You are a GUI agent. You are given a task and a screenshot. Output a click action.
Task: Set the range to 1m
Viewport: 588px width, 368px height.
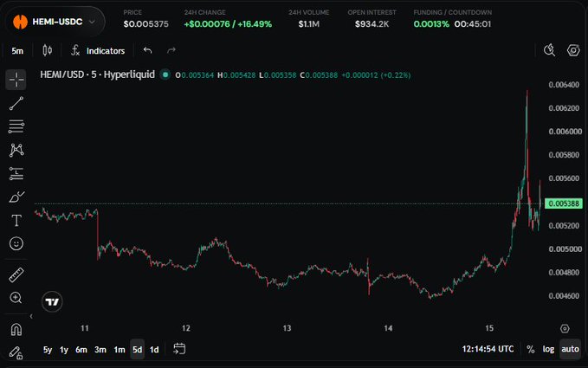click(x=120, y=350)
